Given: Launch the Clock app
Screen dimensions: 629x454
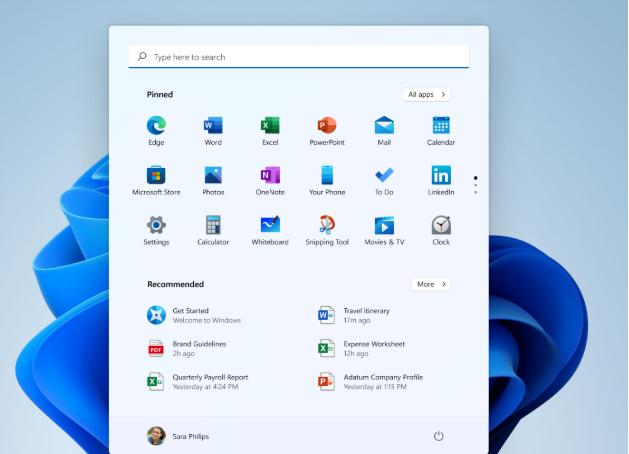Looking at the screenshot, I should [x=441, y=225].
